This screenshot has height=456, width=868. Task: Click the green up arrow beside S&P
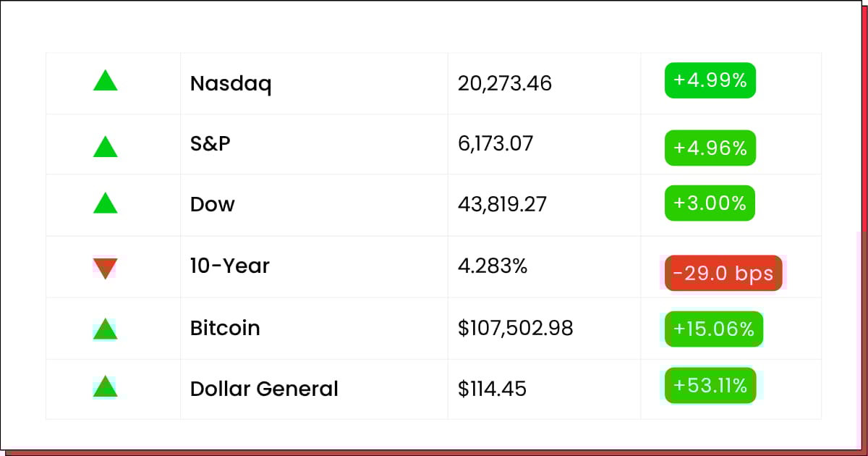click(x=105, y=147)
